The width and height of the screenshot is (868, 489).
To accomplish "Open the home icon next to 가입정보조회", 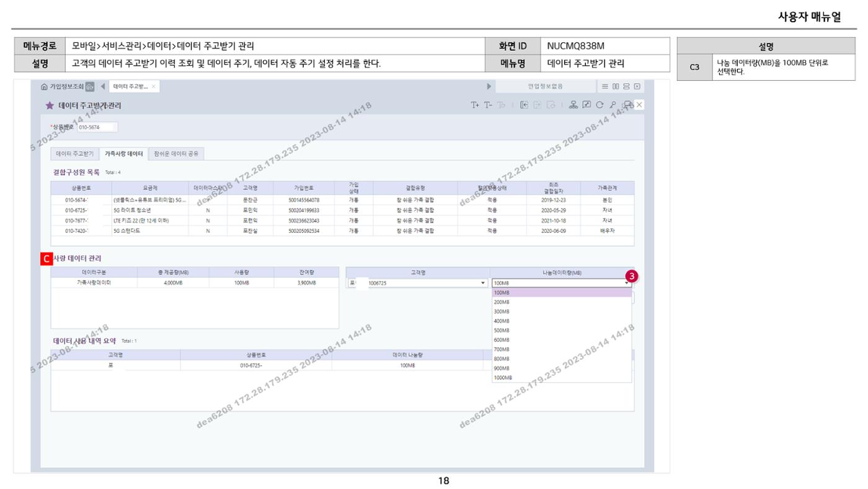I will 44,86.
